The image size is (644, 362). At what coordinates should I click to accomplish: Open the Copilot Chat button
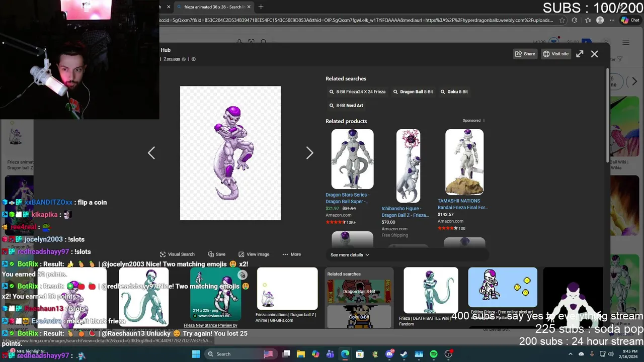point(630,20)
